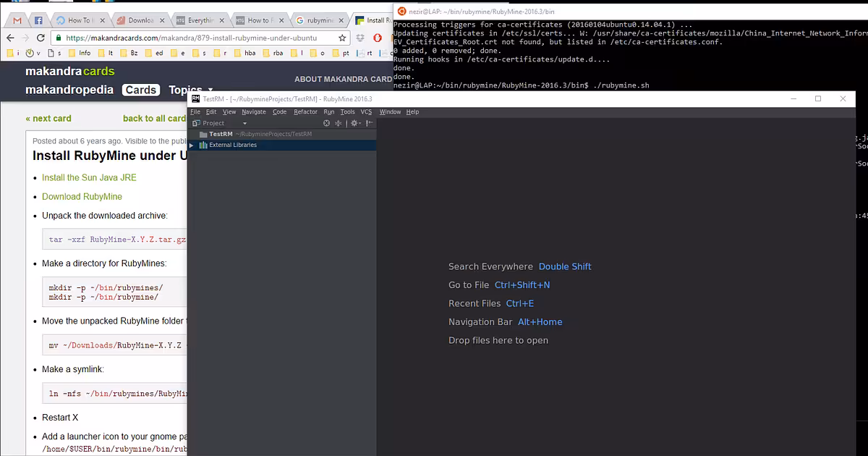Switch to the 'How To' Chrome tab
Screen dimensions: 868x456
click(80, 20)
